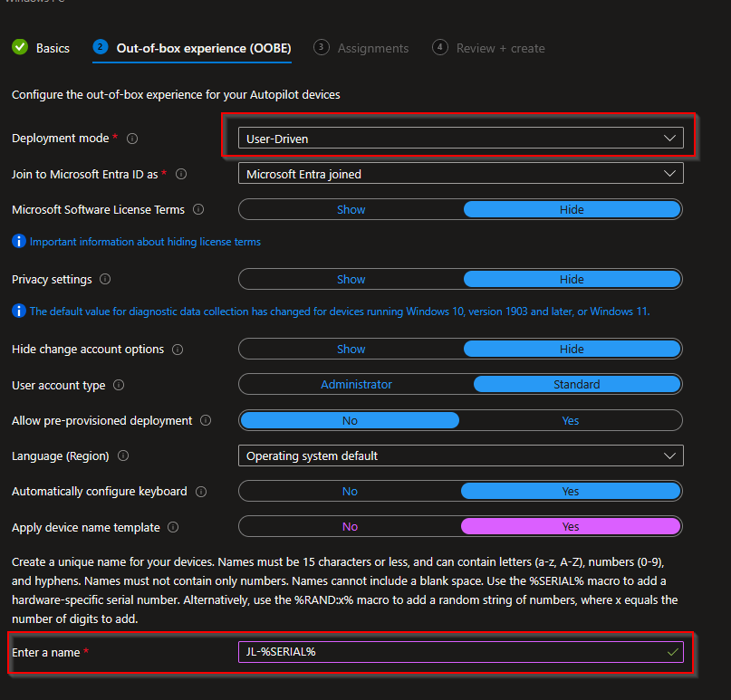This screenshot has width=731, height=700.
Task: Set Privacy settings to Show
Action: [351, 279]
